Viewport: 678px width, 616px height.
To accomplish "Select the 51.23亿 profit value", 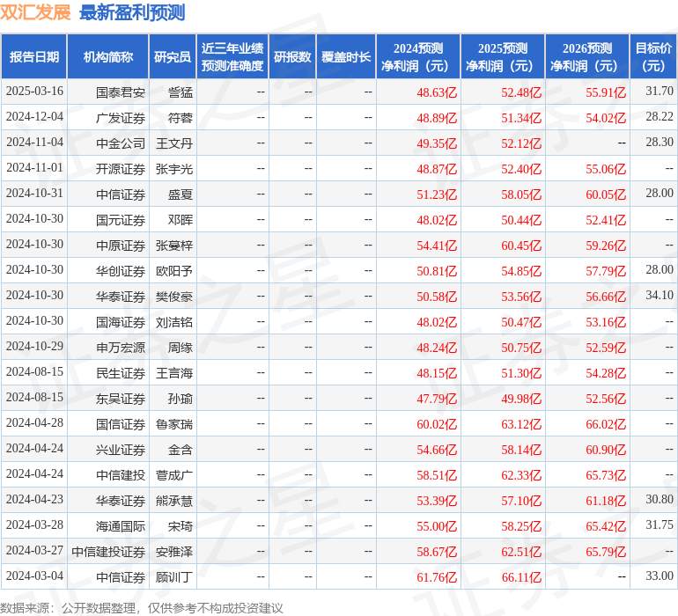I will coord(437,194).
